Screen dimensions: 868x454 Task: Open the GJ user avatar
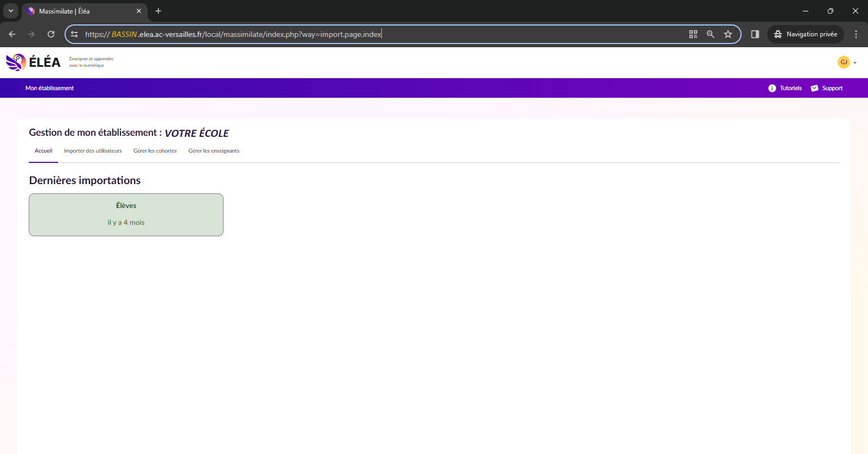pos(844,62)
